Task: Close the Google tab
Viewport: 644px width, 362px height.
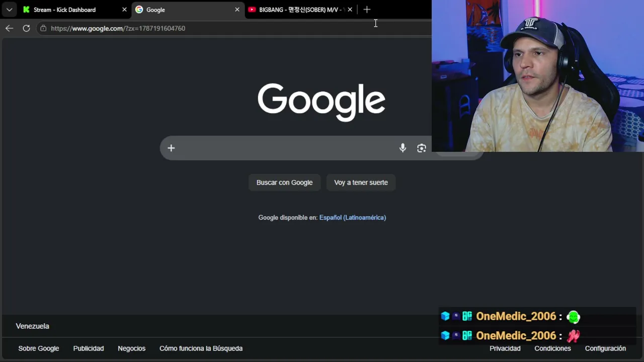Action: [237, 10]
